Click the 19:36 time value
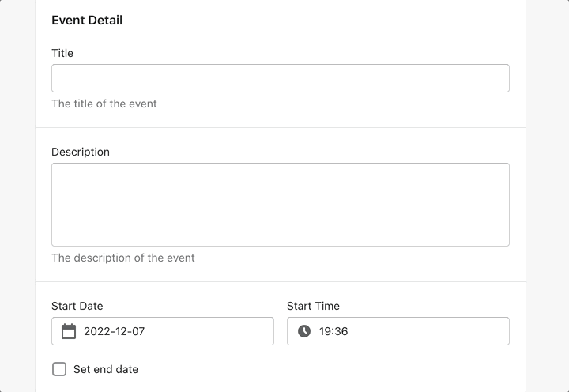The height and width of the screenshot is (392, 569). coord(333,331)
